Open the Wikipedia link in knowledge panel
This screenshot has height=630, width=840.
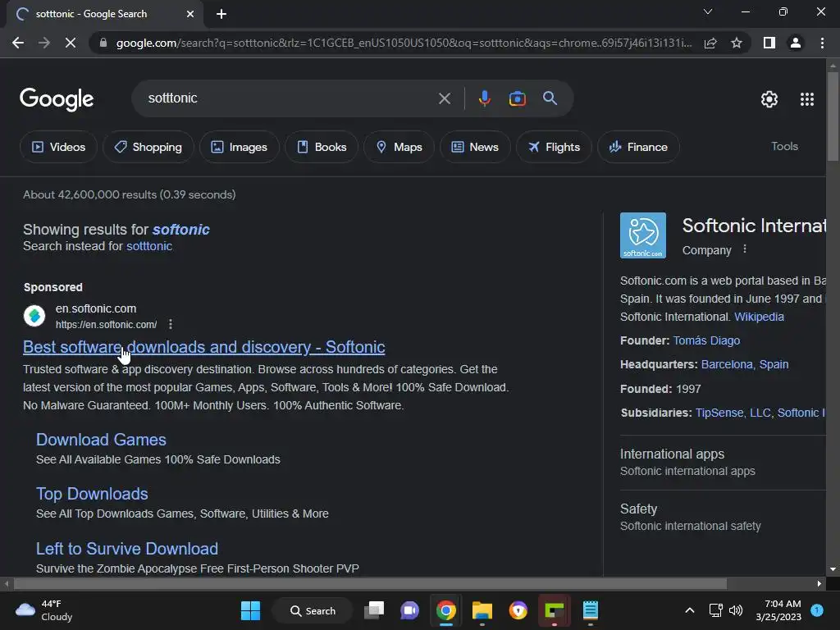759,317
